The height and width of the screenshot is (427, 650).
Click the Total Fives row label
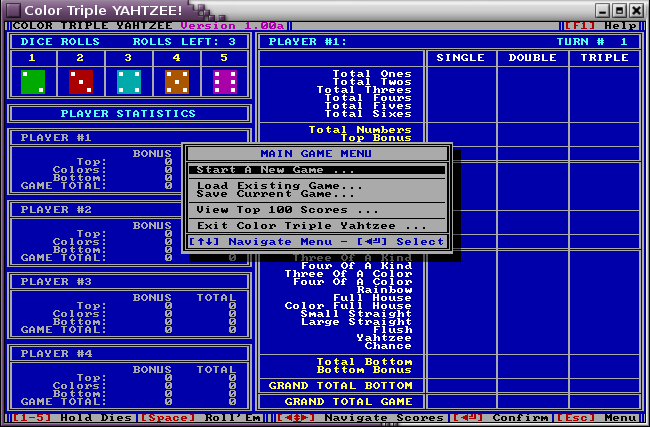pos(368,106)
